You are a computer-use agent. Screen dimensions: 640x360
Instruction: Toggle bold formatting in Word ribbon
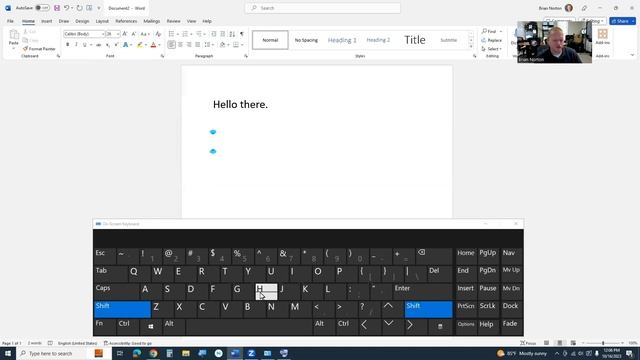(68, 45)
